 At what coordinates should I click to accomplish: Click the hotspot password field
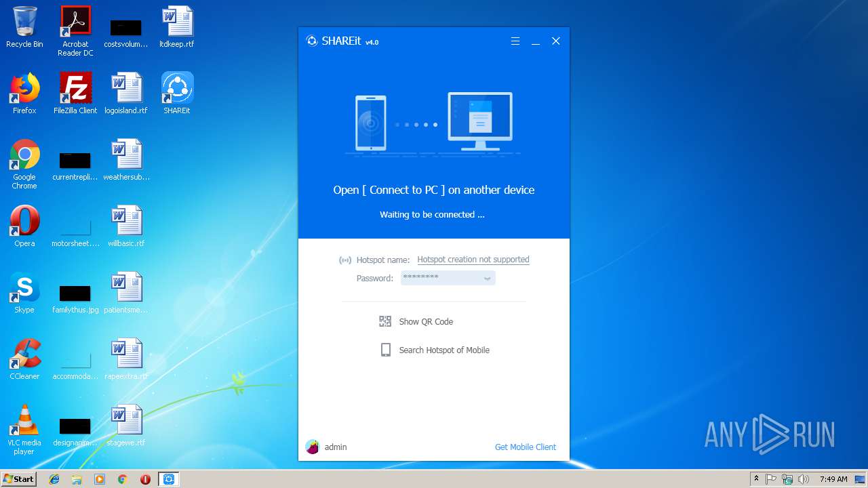pos(448,278)
